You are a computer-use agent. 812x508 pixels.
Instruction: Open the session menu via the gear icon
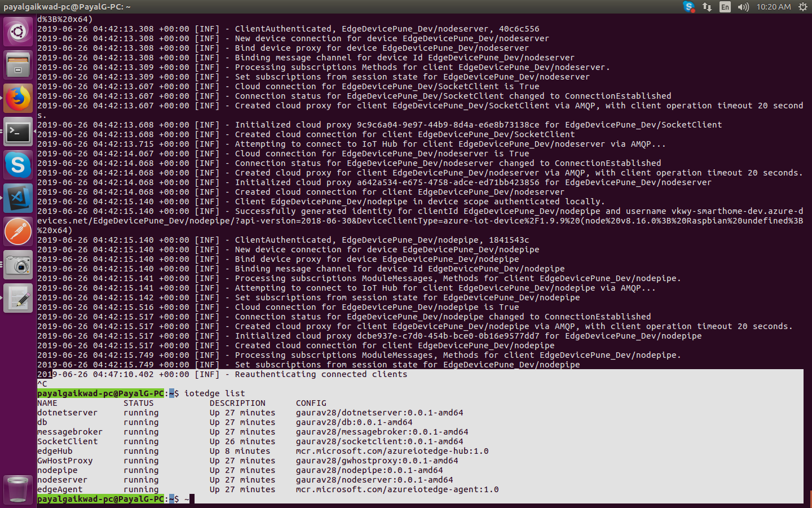[803, 7]
